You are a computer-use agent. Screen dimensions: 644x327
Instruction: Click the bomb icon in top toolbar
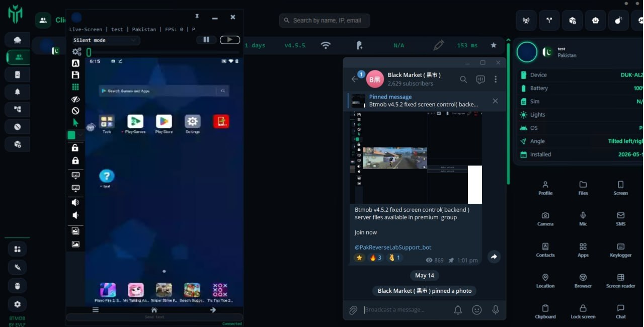(619, 21)
